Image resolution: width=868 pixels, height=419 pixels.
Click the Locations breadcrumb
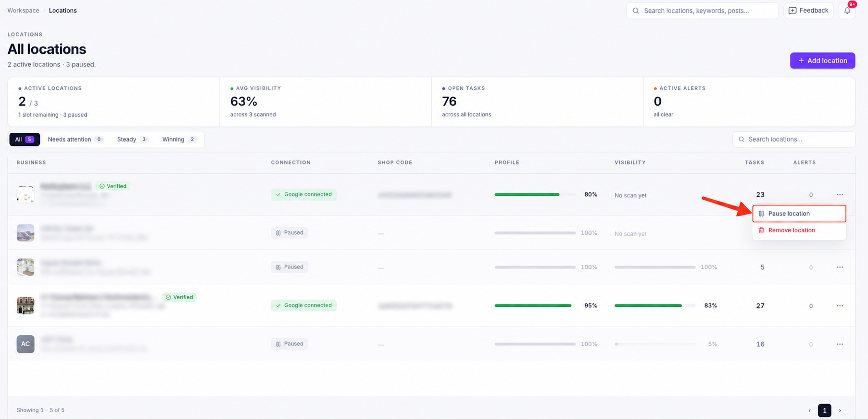coord(63,11)
